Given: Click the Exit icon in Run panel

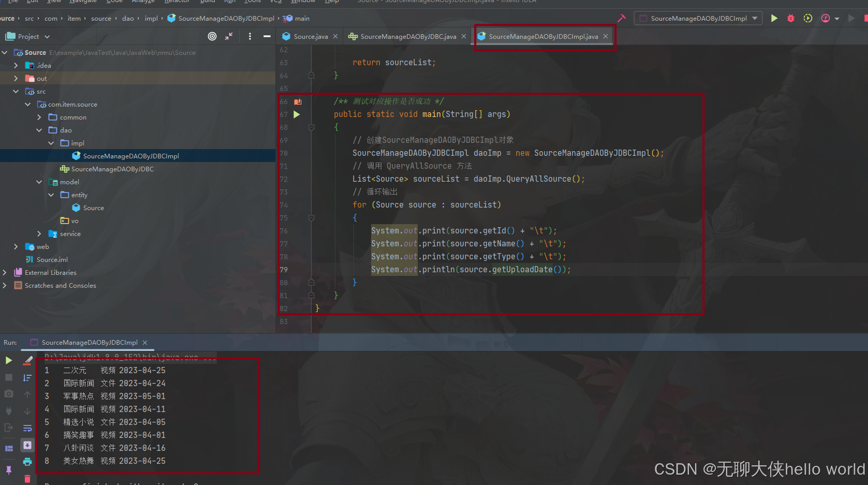Looking at the screenshot, I should [9, 428].
